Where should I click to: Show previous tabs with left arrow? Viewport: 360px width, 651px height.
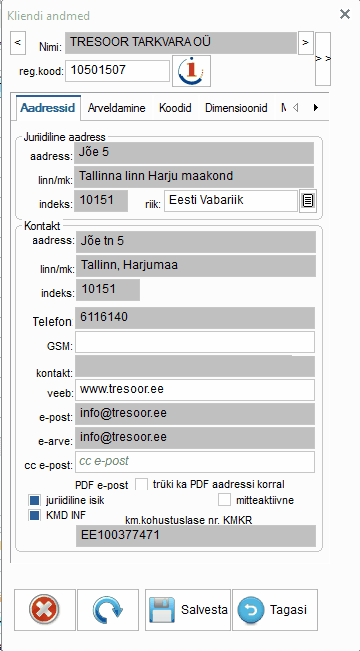pyautogui.click(x=296, y=108)
